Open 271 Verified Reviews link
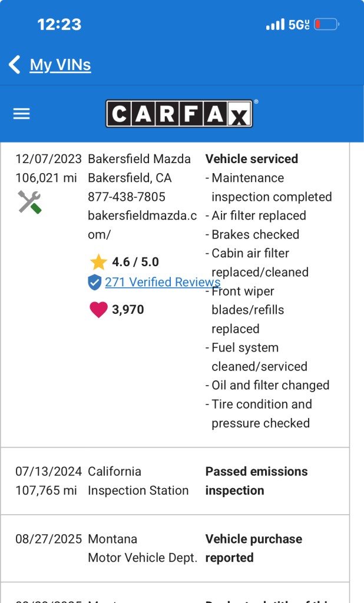 [x=163, y=282]
